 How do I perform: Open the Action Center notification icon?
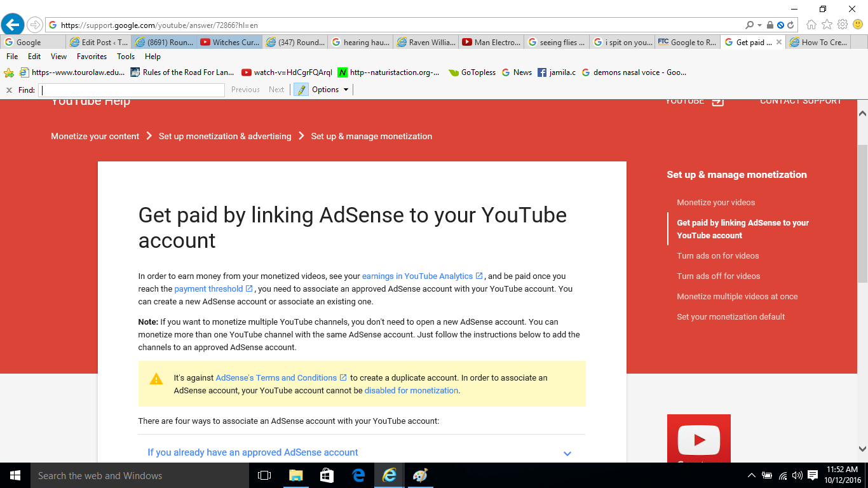click(813, 475)
